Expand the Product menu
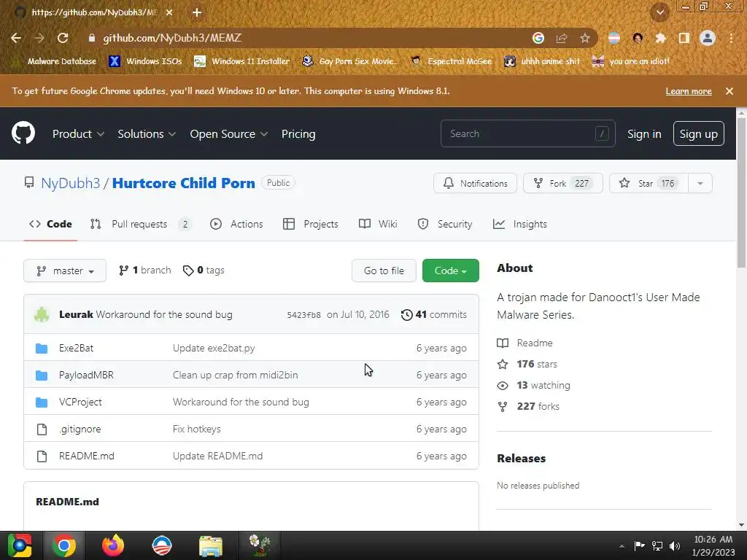 point(78,134)
